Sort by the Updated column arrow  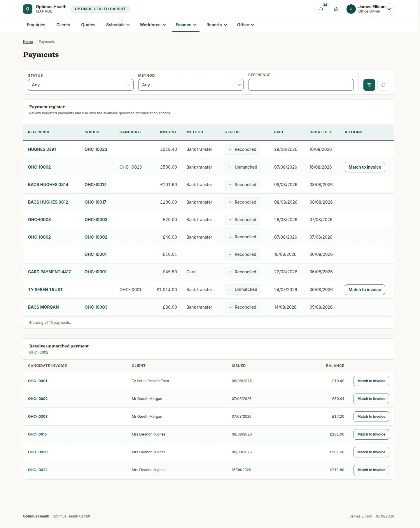330,132
